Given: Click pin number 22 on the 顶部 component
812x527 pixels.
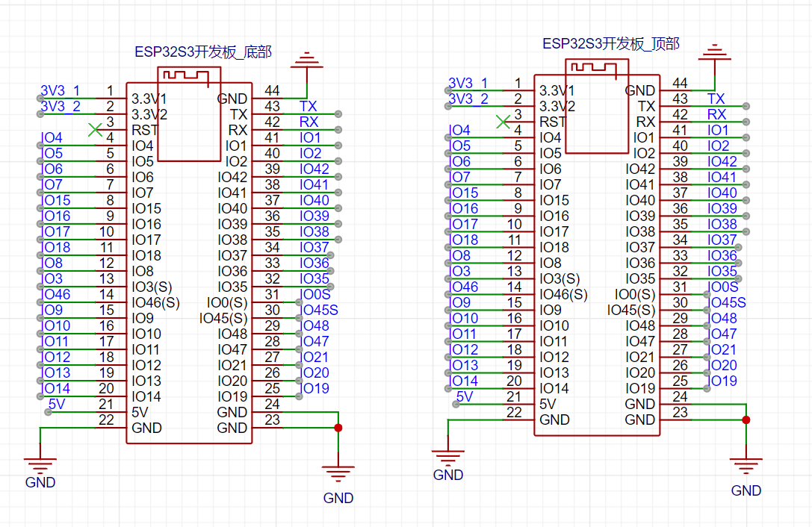Looking at the screenshot, I should pyautogui.click(x=514, y=412).
